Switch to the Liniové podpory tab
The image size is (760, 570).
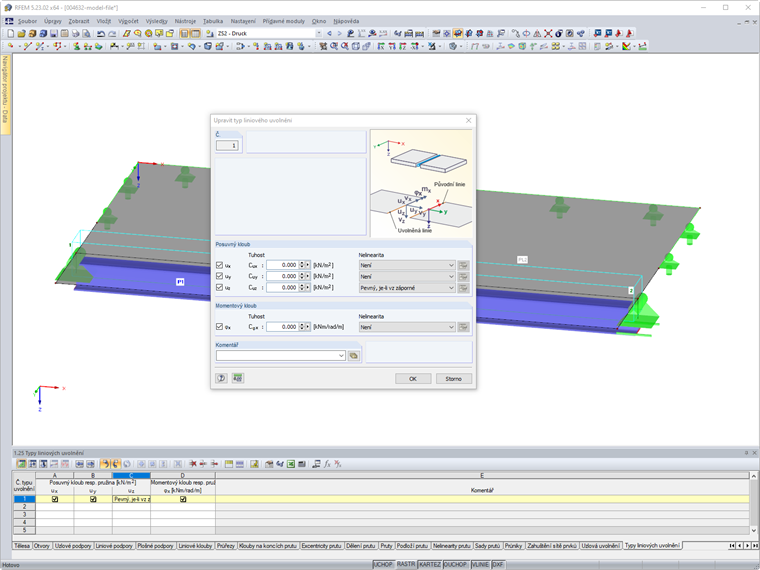(x=114, y=546)
